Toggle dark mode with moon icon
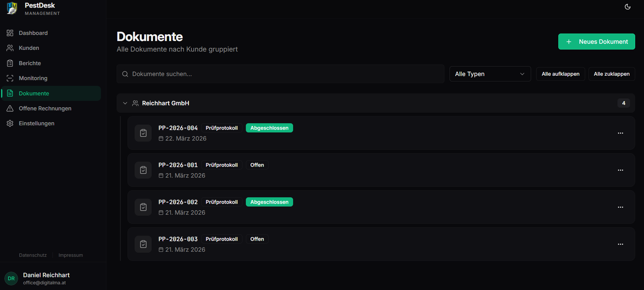644x290 pixels. pos(627,7)
